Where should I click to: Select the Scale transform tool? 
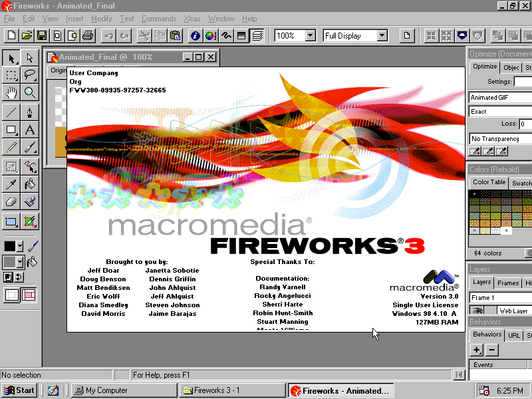[x=11, y=167]
